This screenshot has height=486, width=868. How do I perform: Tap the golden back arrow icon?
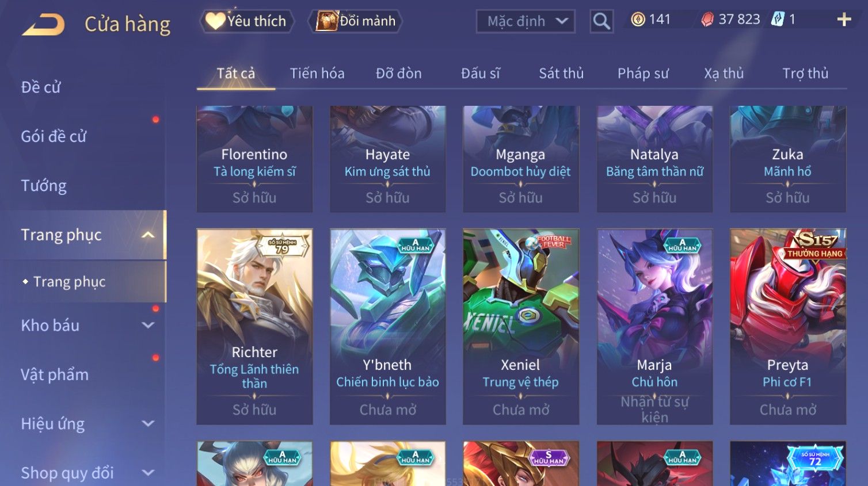[x=43, y=25]
